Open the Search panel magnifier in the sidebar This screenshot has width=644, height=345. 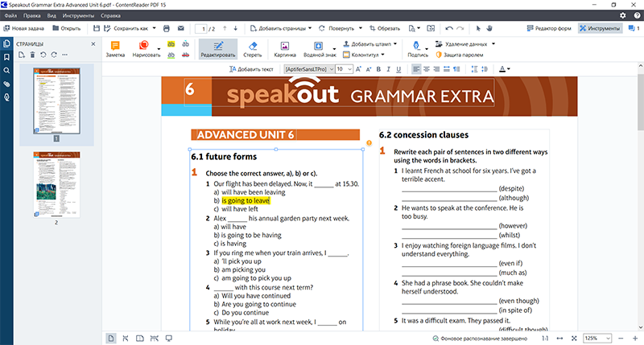click(6, 71)
